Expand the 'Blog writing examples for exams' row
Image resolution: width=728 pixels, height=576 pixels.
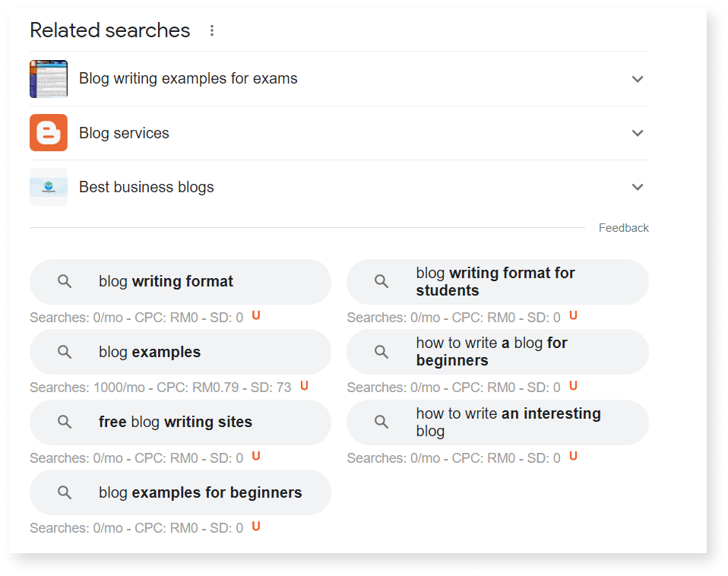tap(638, 78)
